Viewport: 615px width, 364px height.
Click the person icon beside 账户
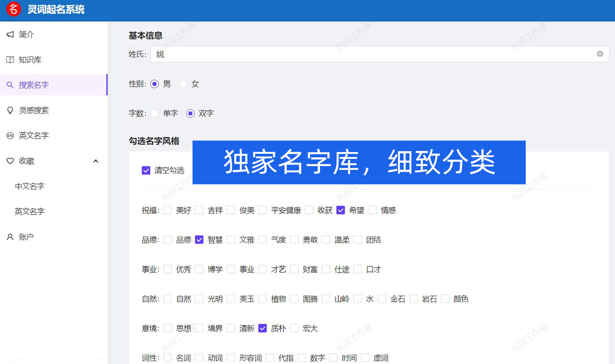10,237
